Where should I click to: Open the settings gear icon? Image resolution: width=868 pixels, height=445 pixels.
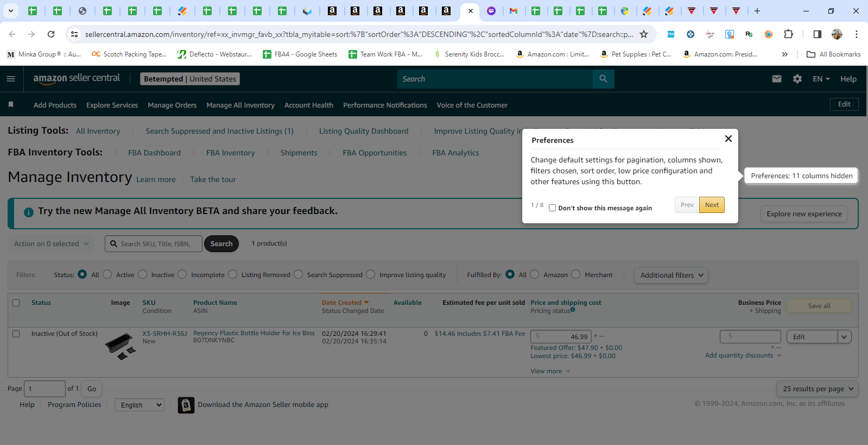[797, 79]
